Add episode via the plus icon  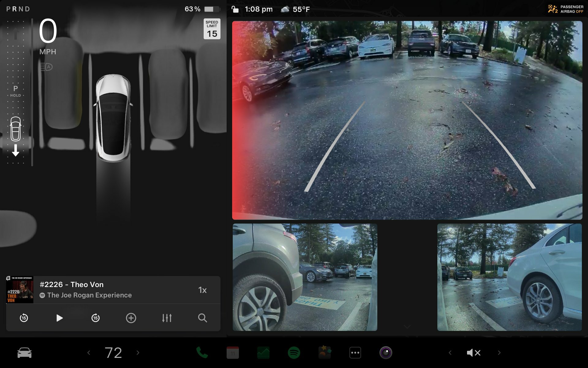[131, 318]
